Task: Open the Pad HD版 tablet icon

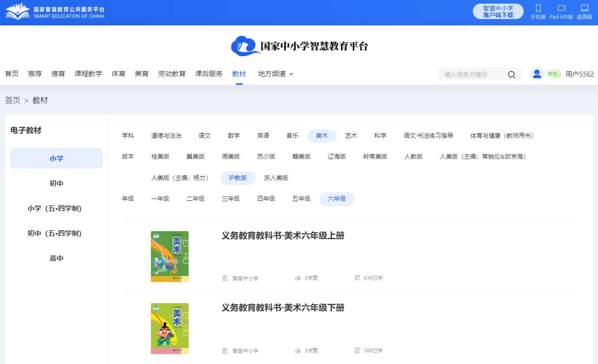Action: [561, 8]
